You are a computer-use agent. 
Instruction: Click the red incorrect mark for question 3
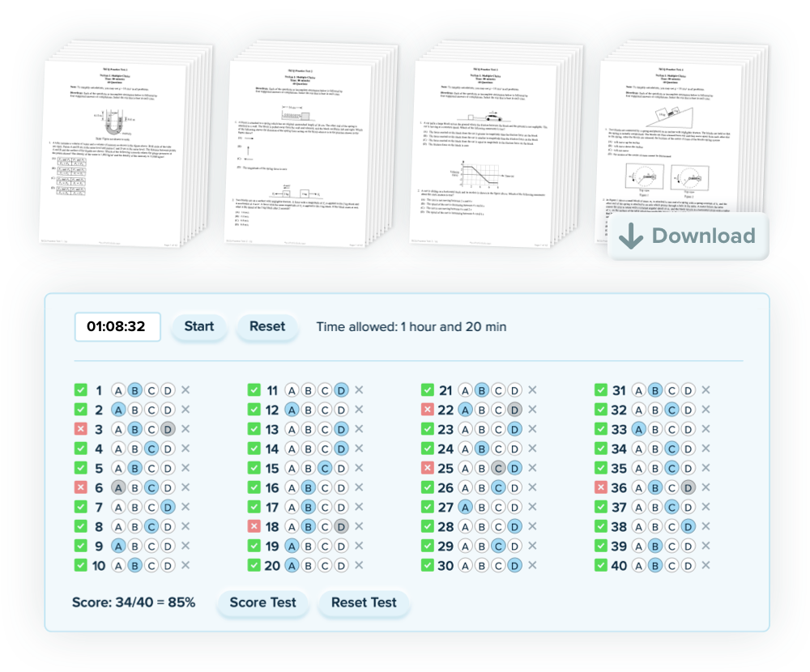coord(80,429)
